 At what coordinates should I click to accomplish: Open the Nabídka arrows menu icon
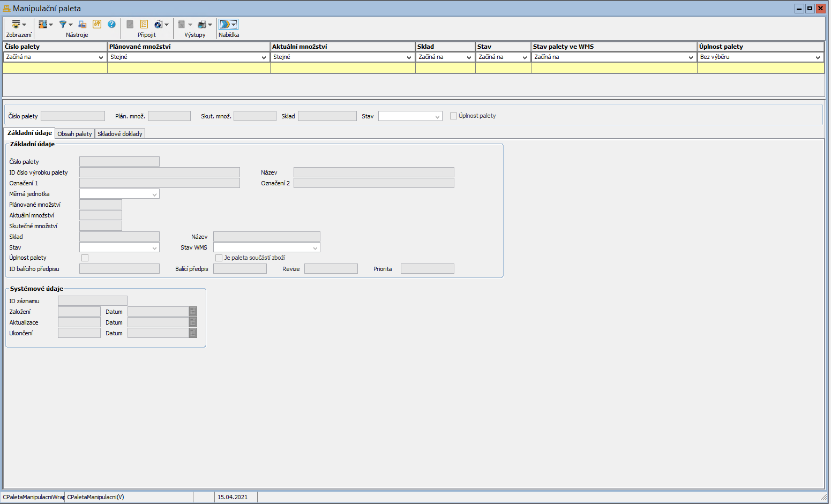(226, 25)
